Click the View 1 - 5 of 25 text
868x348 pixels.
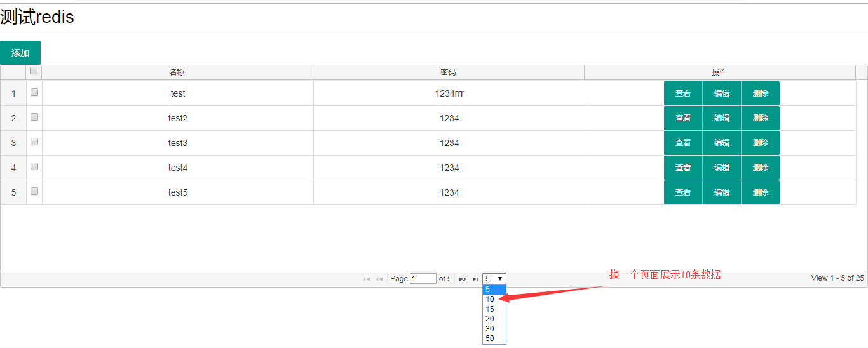pos(837,278)
